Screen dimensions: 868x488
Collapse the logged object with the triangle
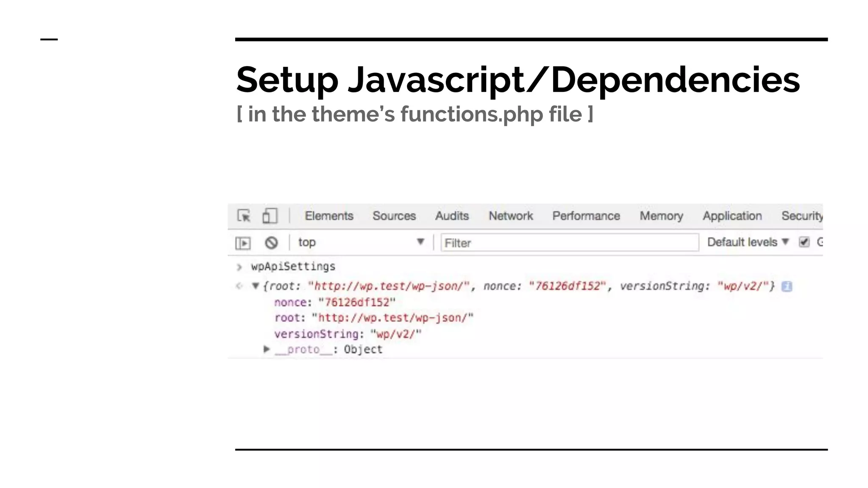(x=255, y=286)
